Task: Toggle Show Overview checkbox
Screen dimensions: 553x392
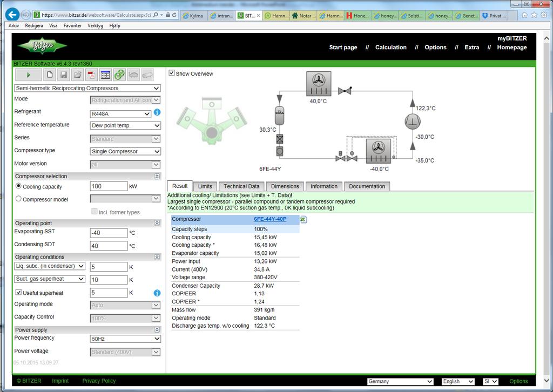Action: (172, 73)
